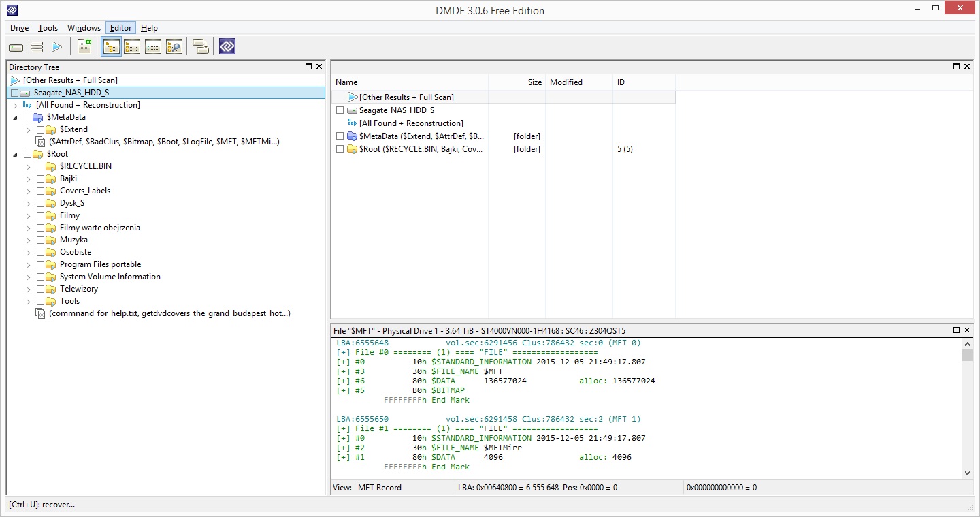Expand the Program Files portable folder
This screenshot has height=517, width=980.
coord(28,264)
